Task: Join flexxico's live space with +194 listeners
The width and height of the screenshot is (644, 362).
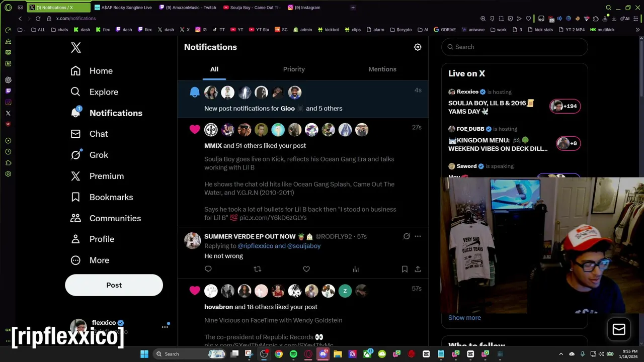Action: coord(565,106)
